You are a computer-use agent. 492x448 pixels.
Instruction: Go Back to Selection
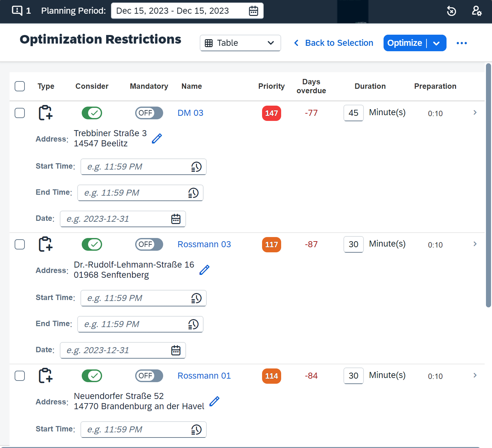333,43
